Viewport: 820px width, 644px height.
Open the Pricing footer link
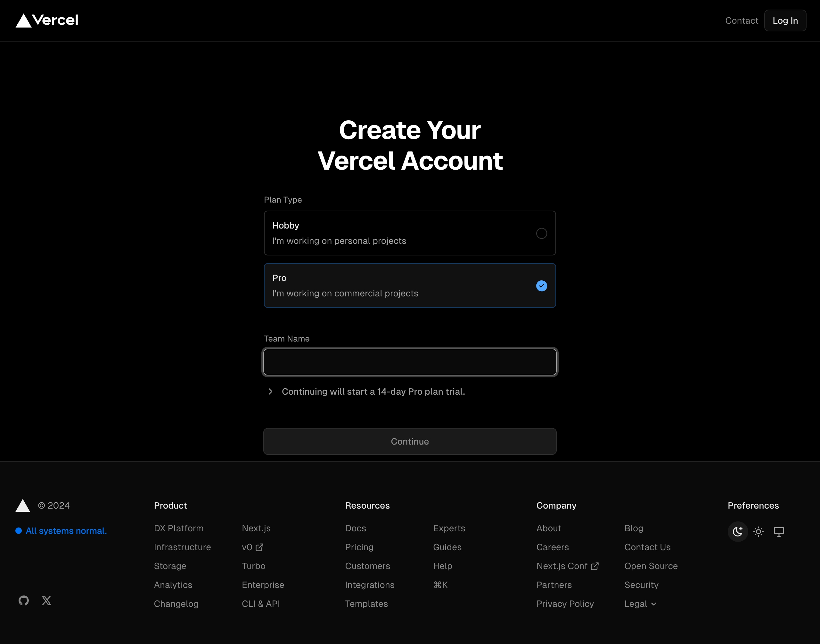359,547
